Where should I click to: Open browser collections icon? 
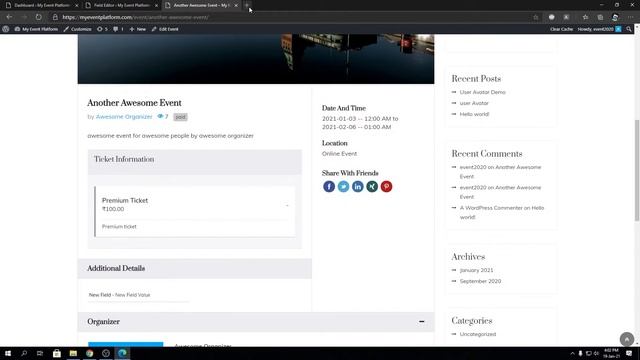(600, 17)
